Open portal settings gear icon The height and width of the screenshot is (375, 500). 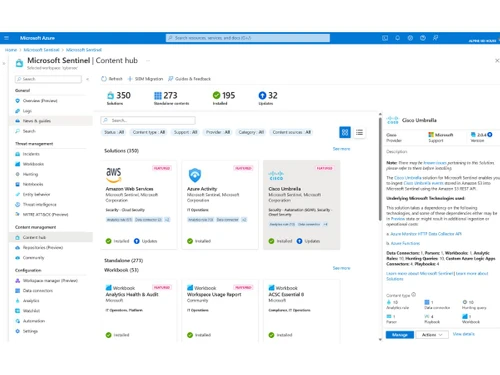(410, 38)
